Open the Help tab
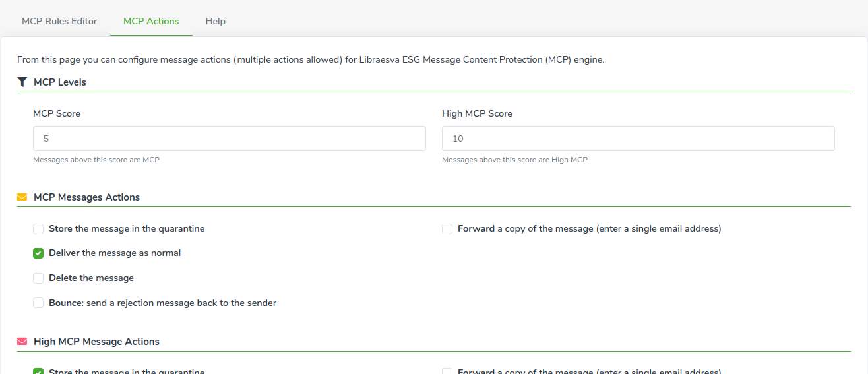 (x=216, y=21)
